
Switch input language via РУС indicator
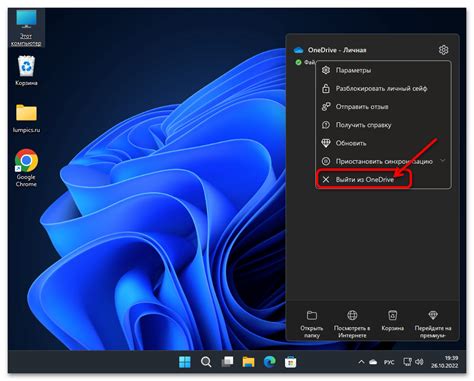coord(389,362)
